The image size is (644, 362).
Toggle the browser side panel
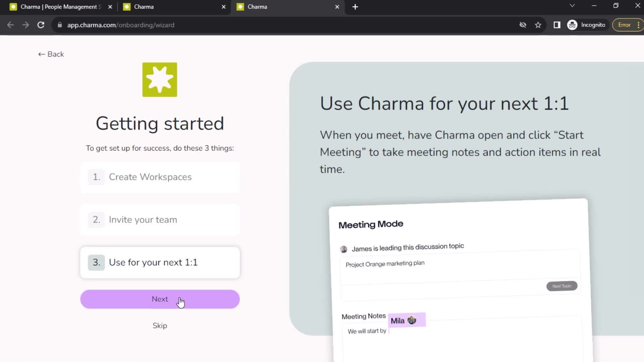557,25
